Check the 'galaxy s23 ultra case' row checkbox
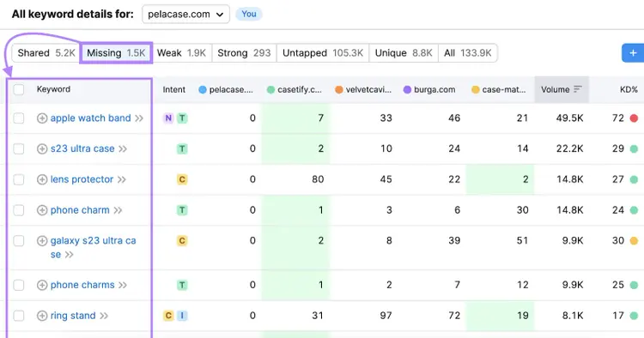This screenshot has height=338, width=644. [x=19, y=241]
